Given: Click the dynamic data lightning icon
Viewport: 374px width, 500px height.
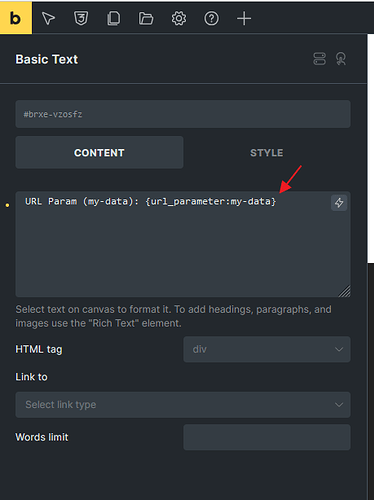Looking at the screenshot, I should pyautogui.click(x=339, y=203).
